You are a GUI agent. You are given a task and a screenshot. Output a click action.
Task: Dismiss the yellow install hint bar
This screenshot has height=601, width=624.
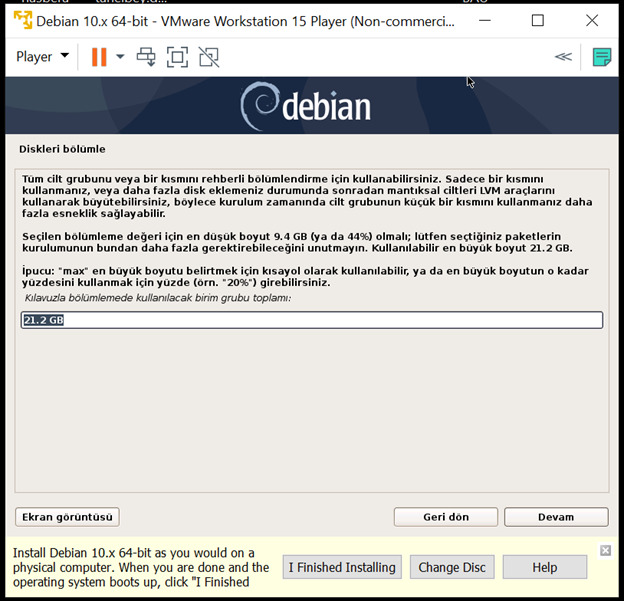(x=605, y=550)
